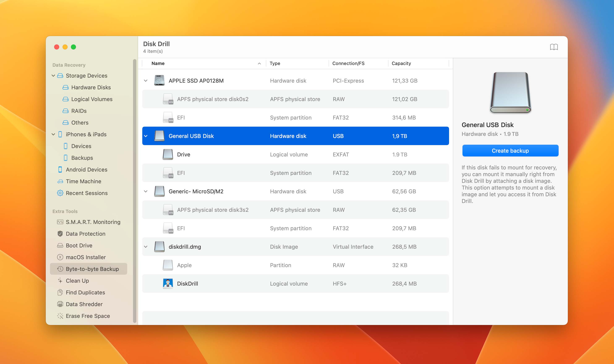Screen dimensions: 614x364
Task: Click the Find Duplicates icon
Action: (60, 292)
